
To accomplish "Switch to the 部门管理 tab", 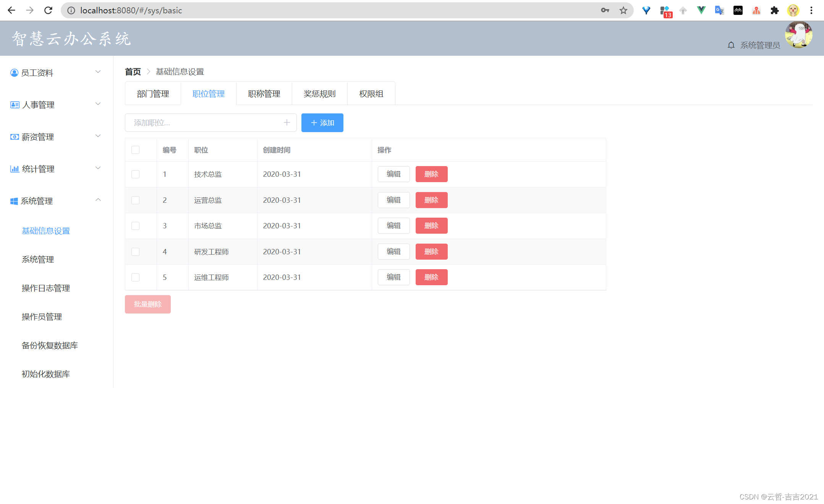I will point(153,94).
